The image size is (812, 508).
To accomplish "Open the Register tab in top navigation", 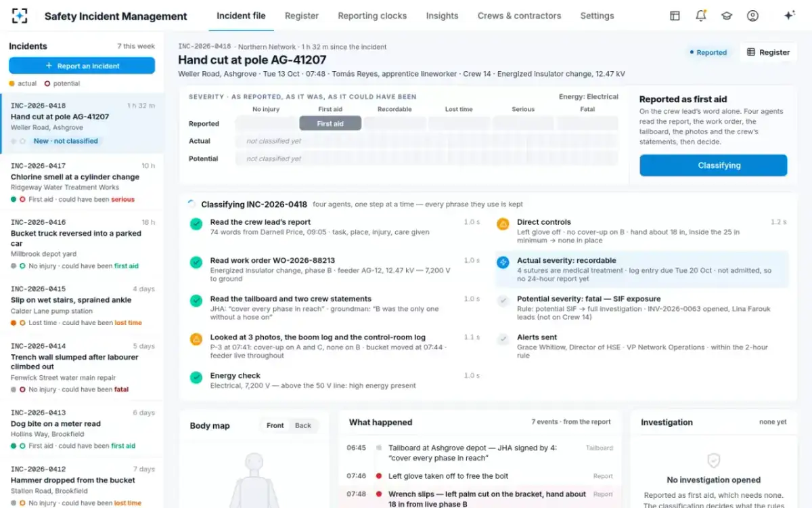I will [x=302, y=16].
